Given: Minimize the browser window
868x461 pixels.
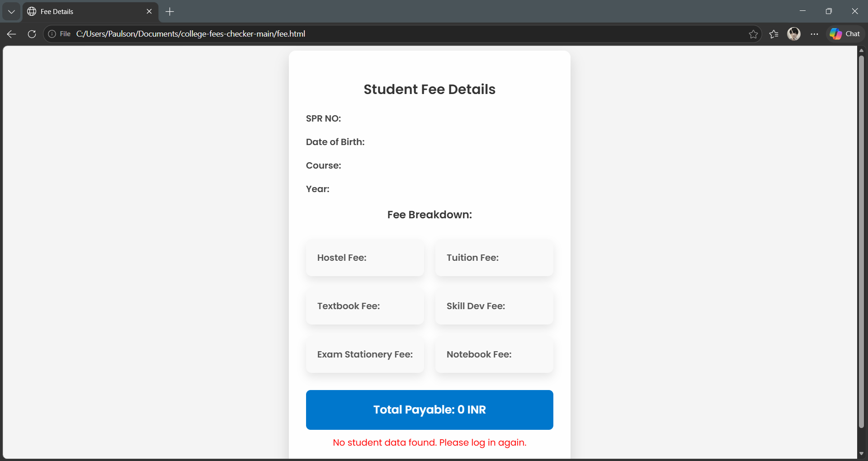Looking at the screenshot, I should (x=802, y=11).
